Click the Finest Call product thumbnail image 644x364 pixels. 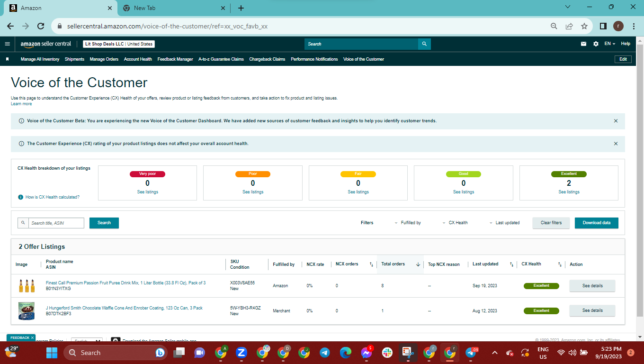tap(27, 286)
